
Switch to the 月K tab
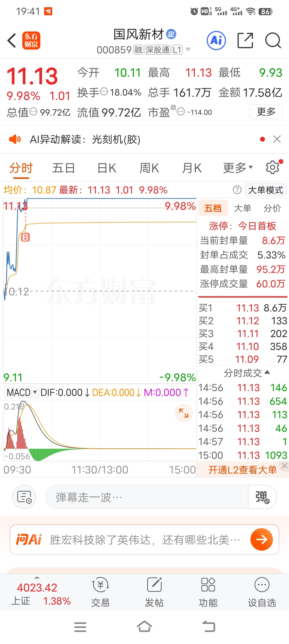[x=192, y=168]
